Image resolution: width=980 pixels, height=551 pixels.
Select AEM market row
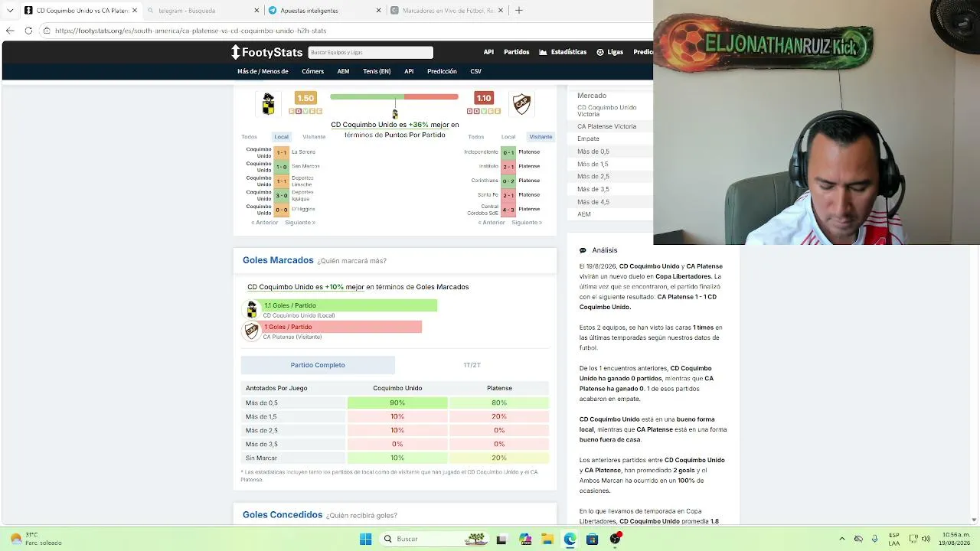pyautogui.click(x=610, y=214)
